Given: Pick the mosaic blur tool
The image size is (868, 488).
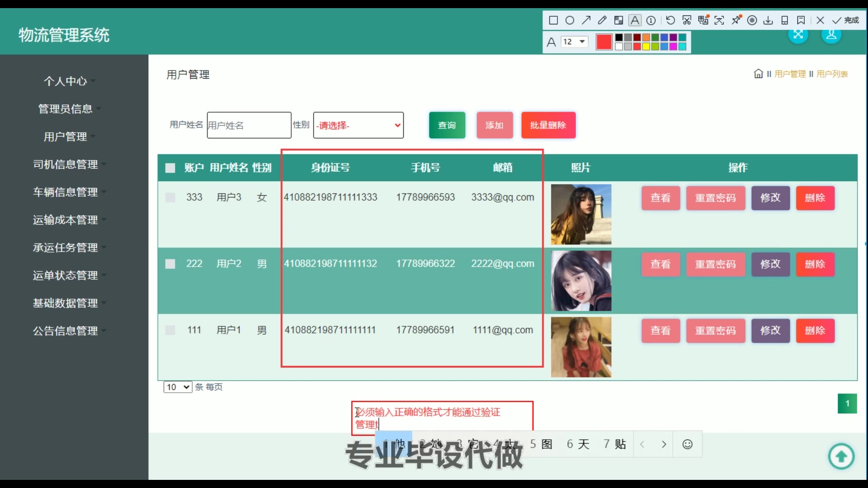Looking at the screenshot, I should coord(618,20).
